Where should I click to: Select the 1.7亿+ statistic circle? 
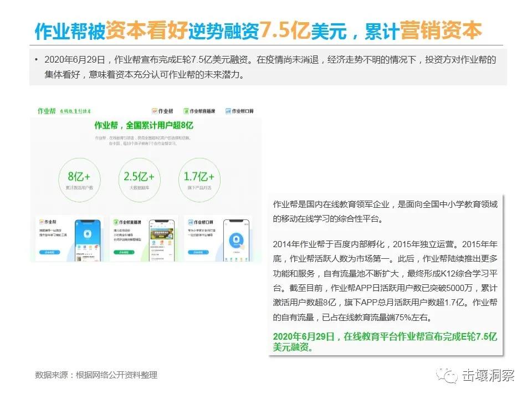click(199, 179)
